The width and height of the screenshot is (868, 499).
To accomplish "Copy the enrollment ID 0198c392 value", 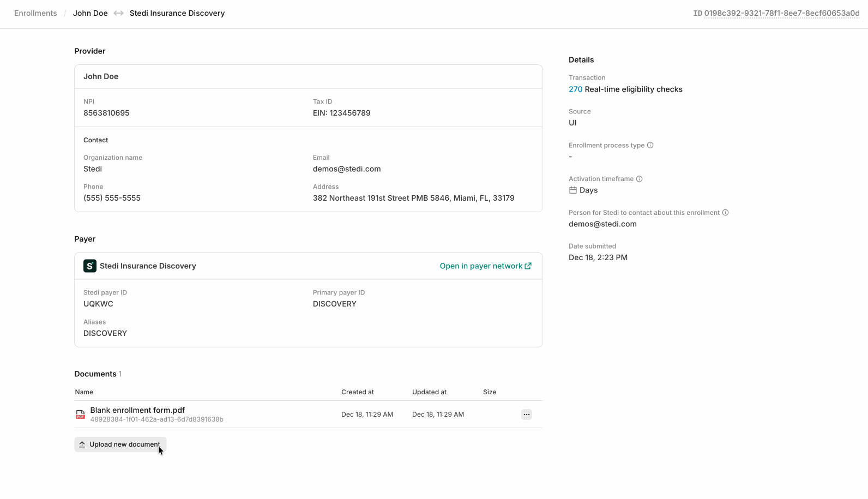I will (x=782, y=13).
